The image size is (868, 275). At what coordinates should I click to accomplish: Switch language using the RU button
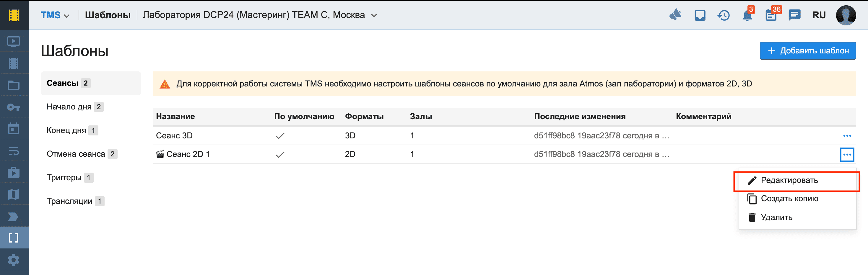pyautogui.click(x=818, y=15)
